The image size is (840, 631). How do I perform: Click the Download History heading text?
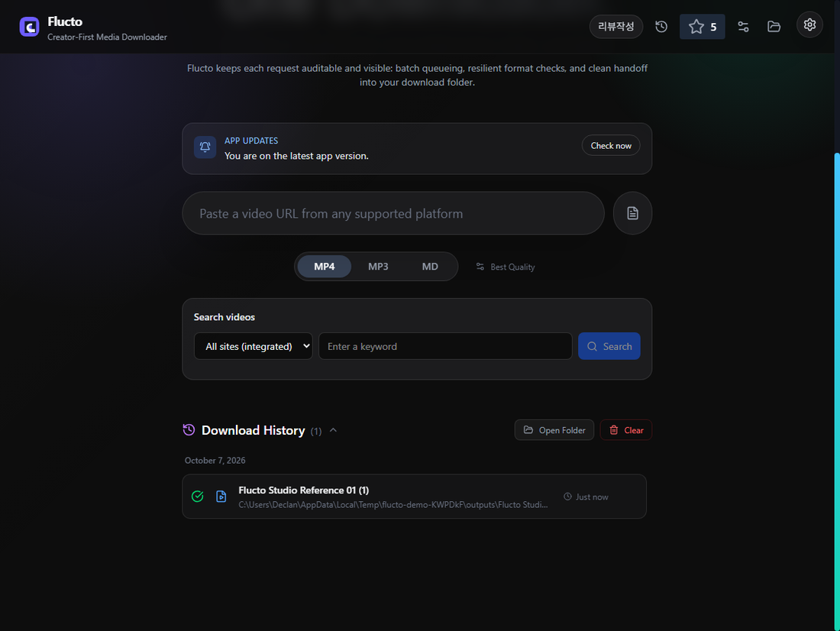pos(253,431)
